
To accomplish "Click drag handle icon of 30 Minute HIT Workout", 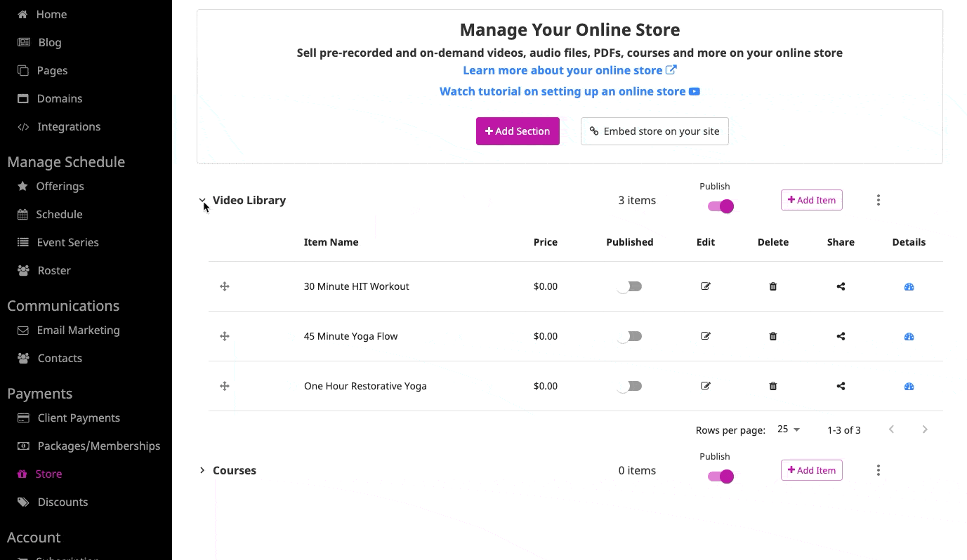I will 225,286.
